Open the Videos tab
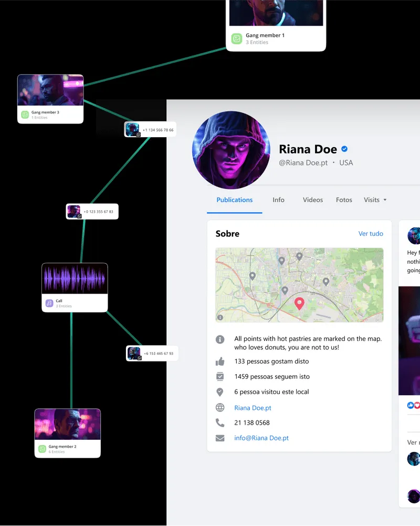 (x=313, y=200)
